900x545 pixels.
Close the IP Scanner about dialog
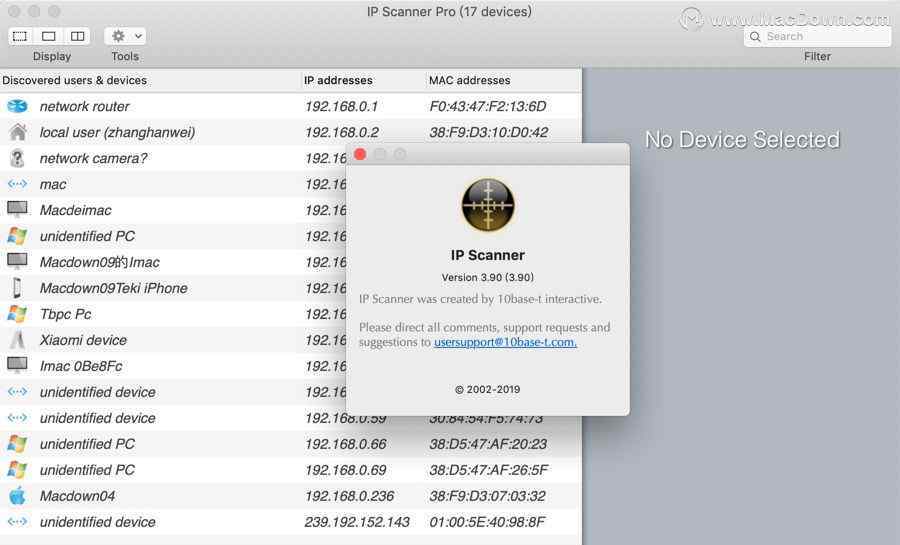click(360, 154)
